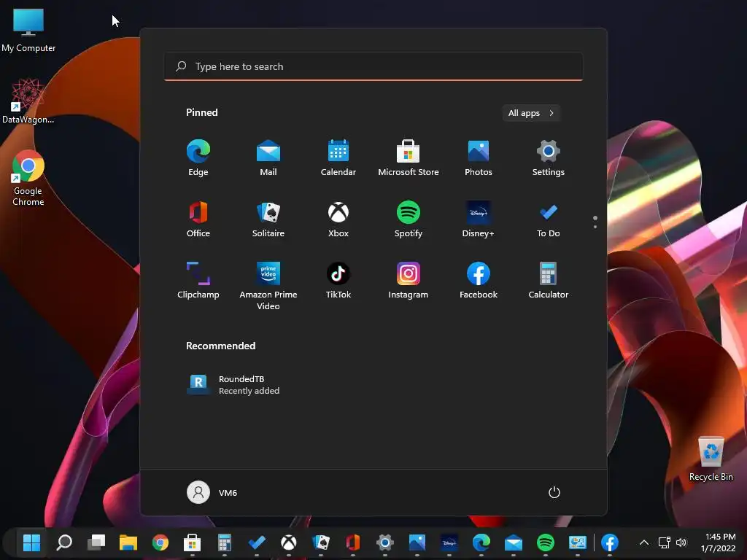Open Facebook from the taskbar

click(x=610, y=542)
